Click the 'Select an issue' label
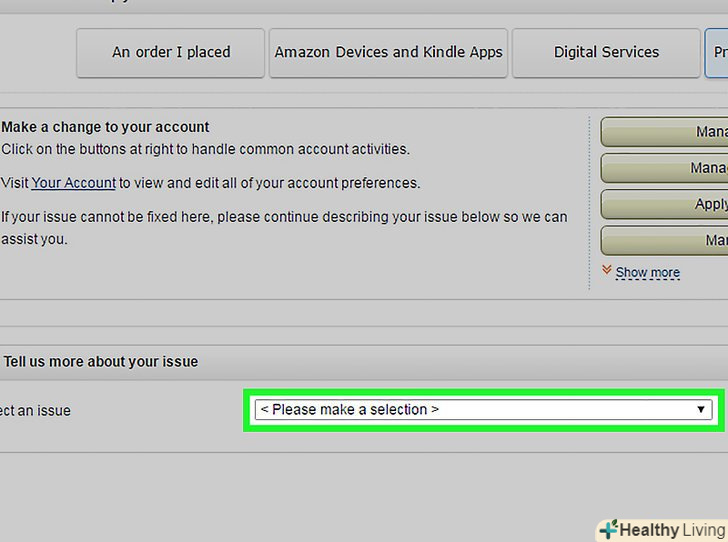 tap(36, 411)
